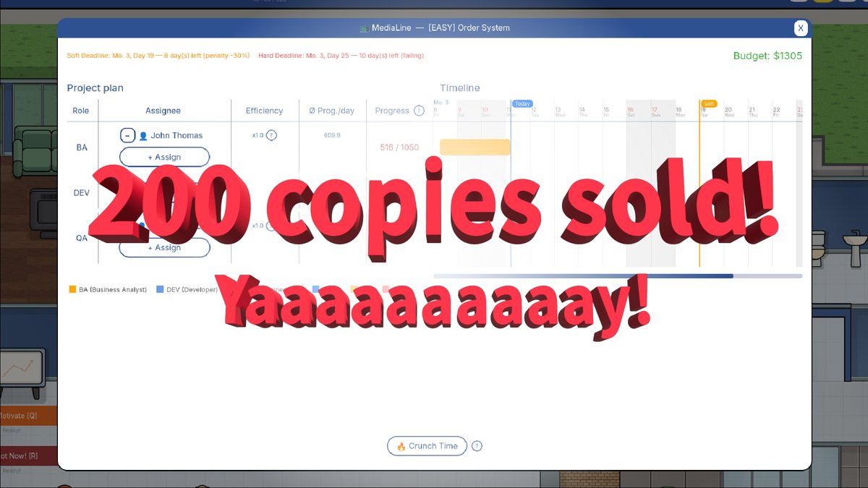Click the Progress column header
Screen dimensions: 868x488
392,111
